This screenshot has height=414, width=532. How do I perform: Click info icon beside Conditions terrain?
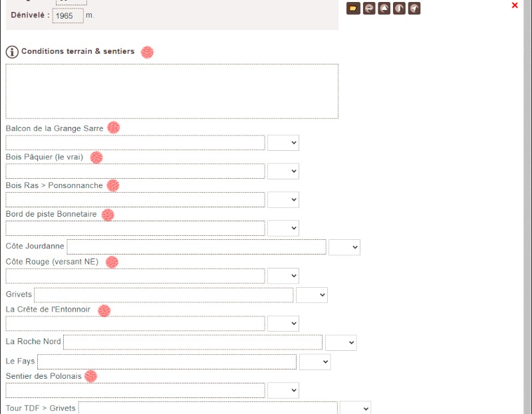point(12,52)
